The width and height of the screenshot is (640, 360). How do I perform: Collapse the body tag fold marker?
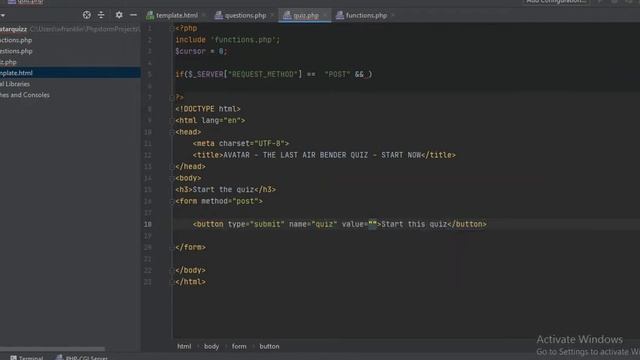[x=172, y=178]
